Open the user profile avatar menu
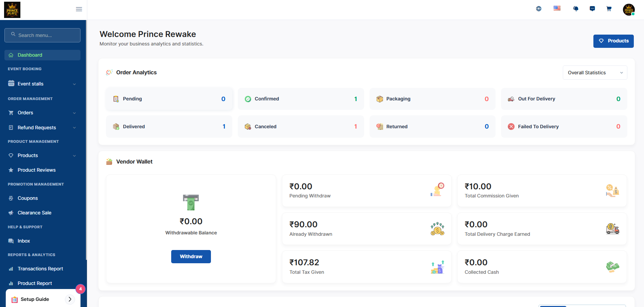 [629, 9]
